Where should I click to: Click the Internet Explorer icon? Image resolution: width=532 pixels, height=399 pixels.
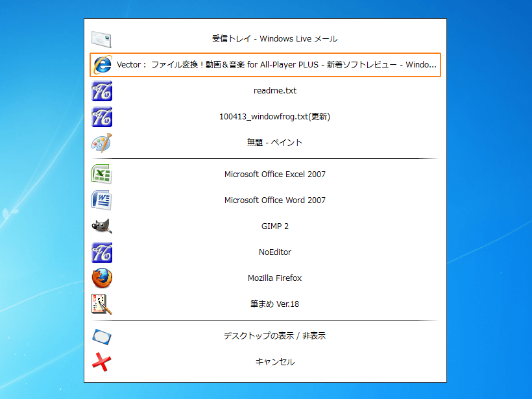102,64
